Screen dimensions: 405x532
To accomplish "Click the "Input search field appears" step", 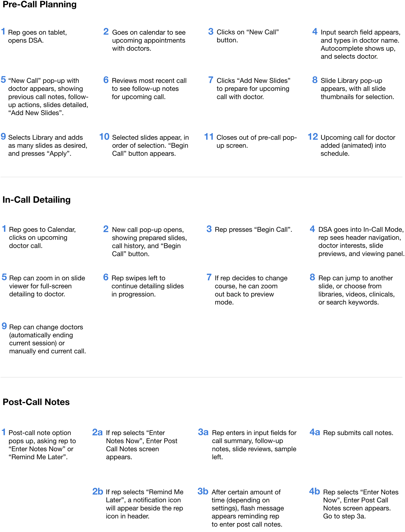I will coord(360,44).
